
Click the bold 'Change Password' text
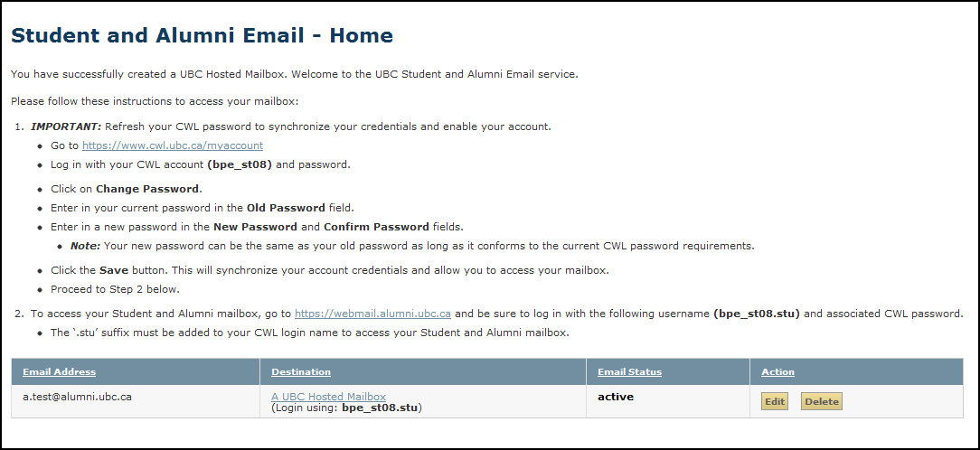[147, 190]
